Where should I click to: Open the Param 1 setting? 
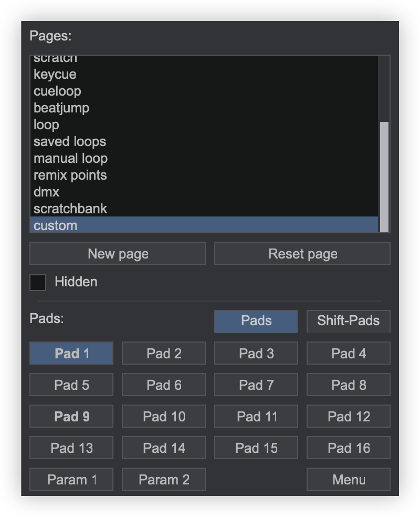tap(71, 479)
